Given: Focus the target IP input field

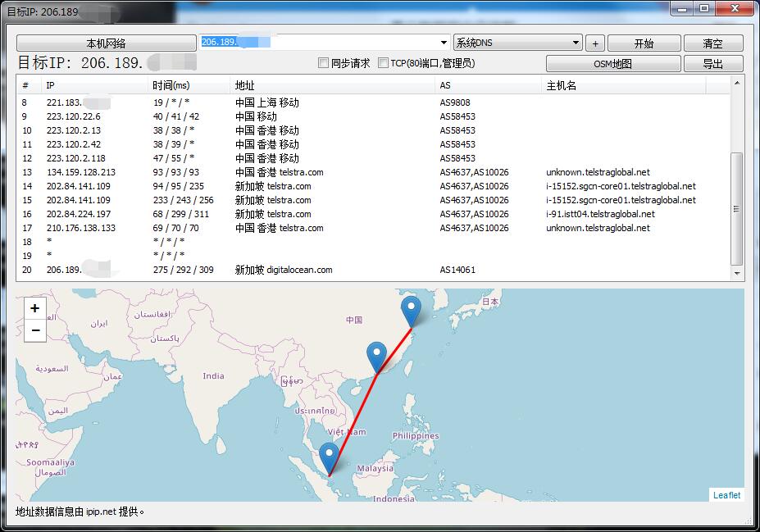Looking at the screenshot, I should 320,43.
